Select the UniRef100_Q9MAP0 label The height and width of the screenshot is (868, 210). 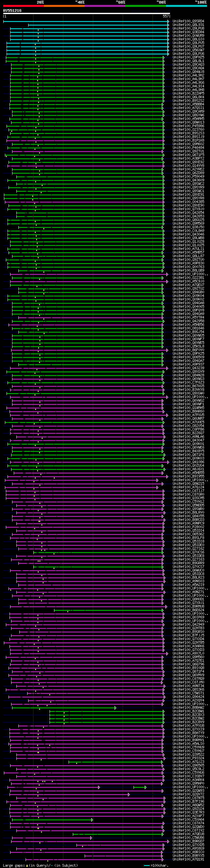188,784
